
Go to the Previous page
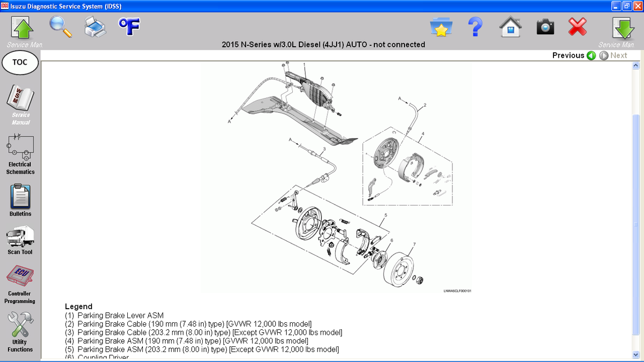click(x=574, y=55)
